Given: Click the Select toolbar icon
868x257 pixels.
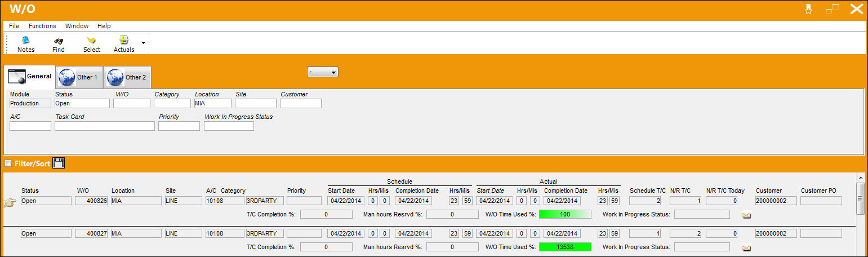Looking at the screenshot, I should coord(91,45).
